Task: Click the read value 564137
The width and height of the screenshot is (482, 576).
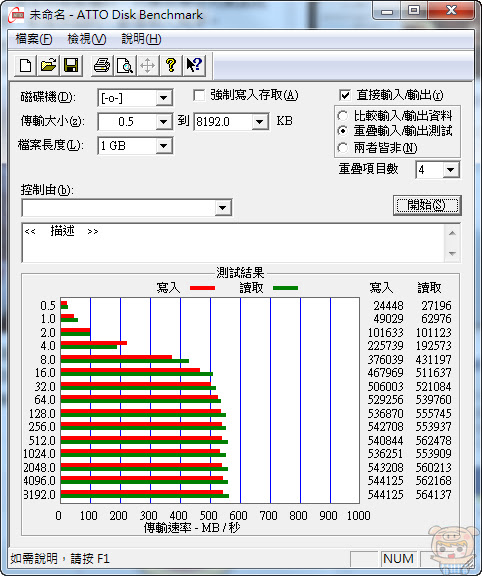Action: (434, 495)
